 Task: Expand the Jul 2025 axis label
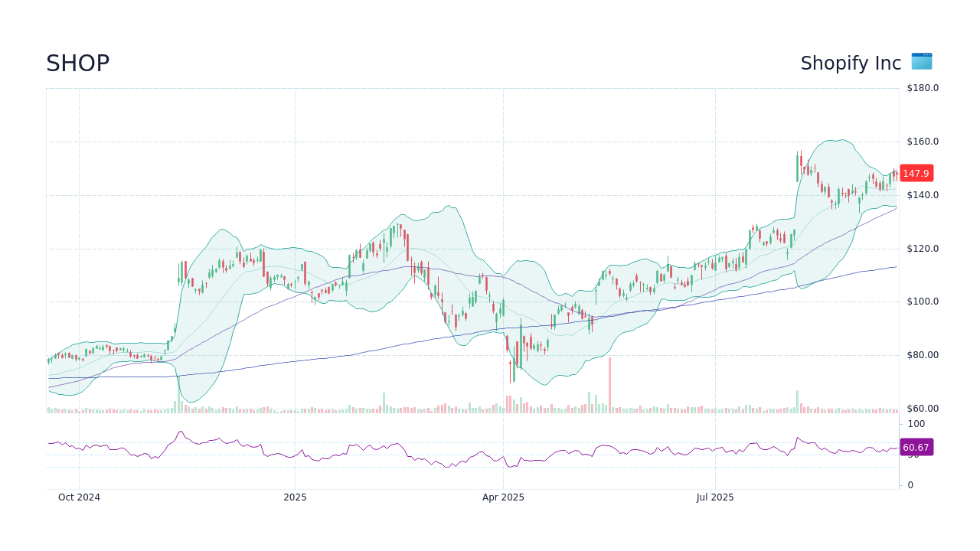pos(716,497)
